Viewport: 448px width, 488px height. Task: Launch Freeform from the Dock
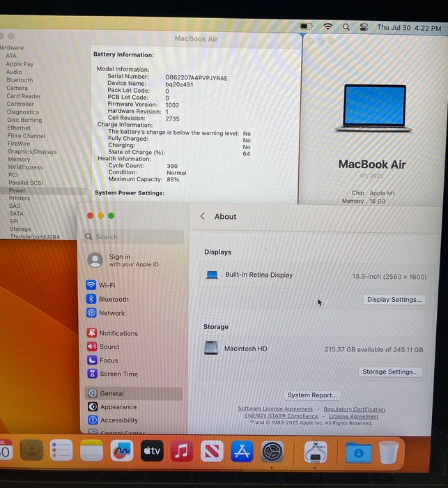pos(122,450)
